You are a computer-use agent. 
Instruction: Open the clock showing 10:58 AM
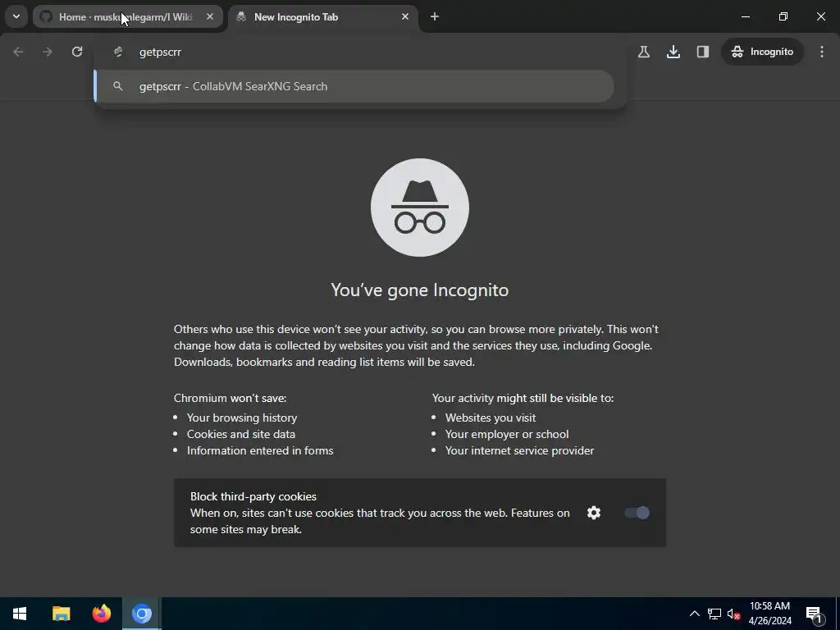(769, 614)
